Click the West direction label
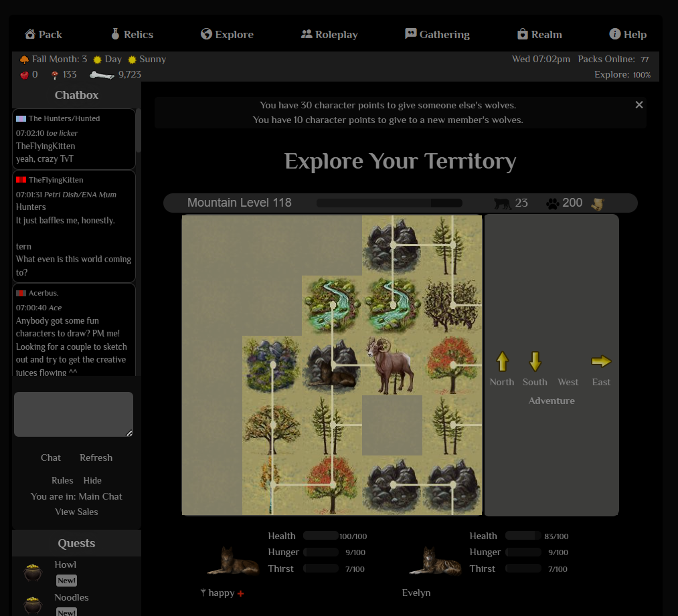The width and height of the screenshot is (678, 616). [568, 383]
